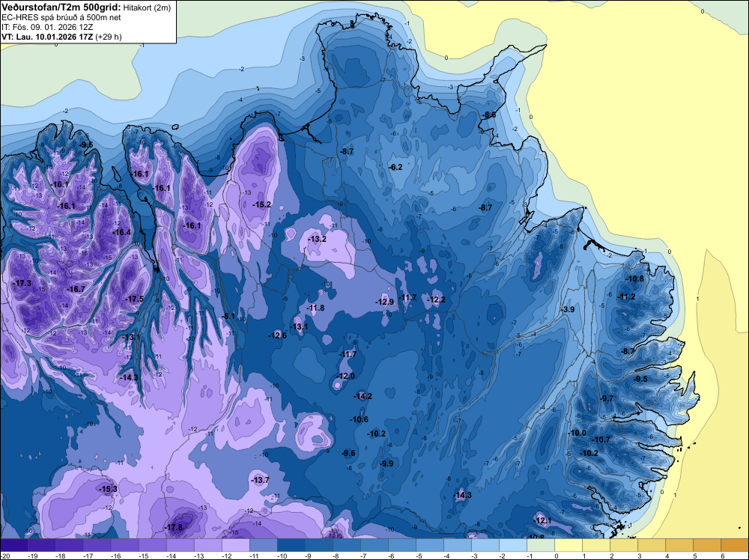Click legend swatch between -17 and -16

pyautogui.click(x=97, y=546)
